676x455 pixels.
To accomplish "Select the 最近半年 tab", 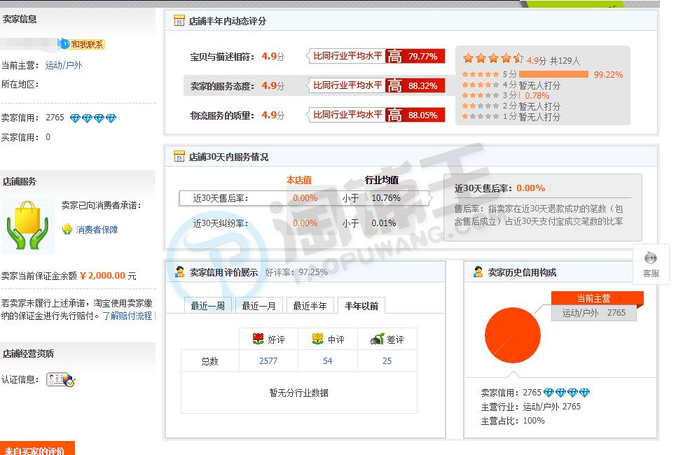I will click(309, 306).
